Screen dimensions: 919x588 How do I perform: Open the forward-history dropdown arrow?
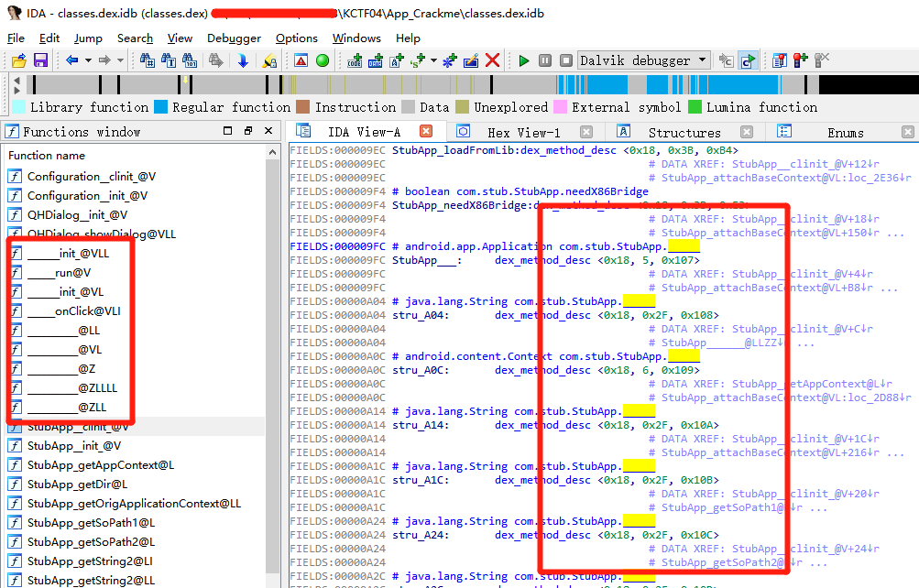120,60
